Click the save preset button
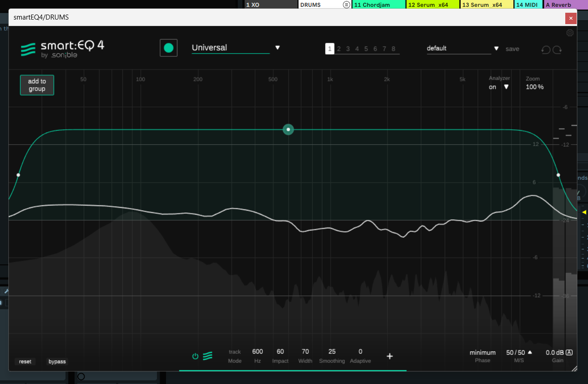 coord(512,49)
